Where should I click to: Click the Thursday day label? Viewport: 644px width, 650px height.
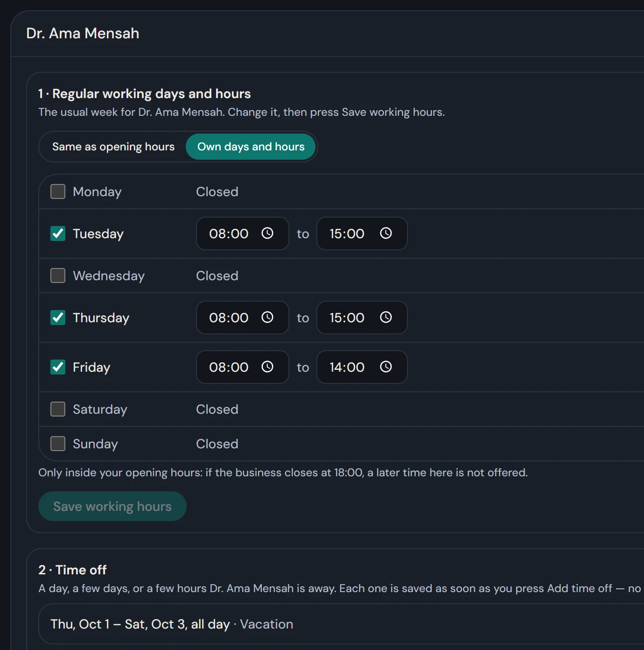tap(101, 318)
